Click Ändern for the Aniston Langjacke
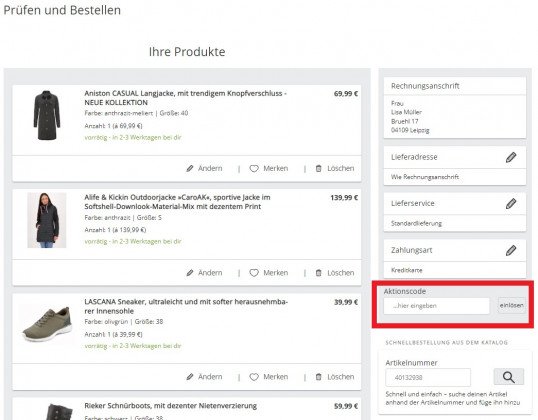 pos(204,168)
